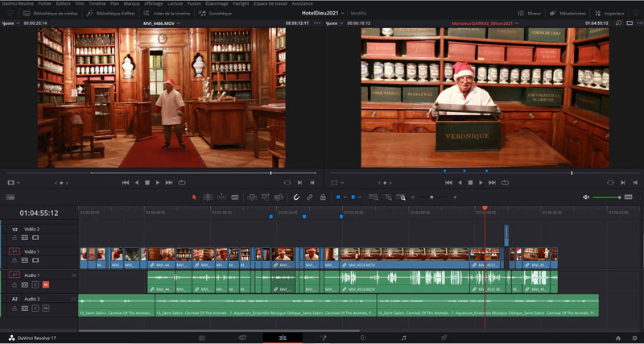Open the Bibliothèque d'effets panel
Image resolution: width=644 pixels, height=344 pixels.
tap(110, 13)
